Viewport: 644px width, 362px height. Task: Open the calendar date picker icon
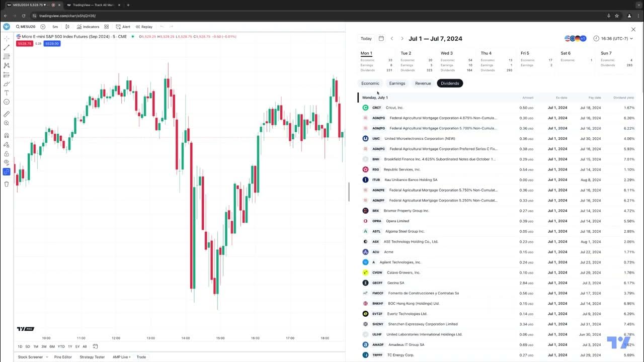point(381,39)
